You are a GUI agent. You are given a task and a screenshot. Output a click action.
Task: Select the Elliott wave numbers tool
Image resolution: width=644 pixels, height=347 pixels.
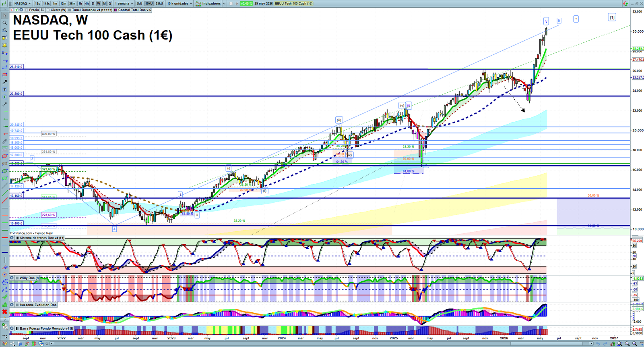tap(4, 282)
